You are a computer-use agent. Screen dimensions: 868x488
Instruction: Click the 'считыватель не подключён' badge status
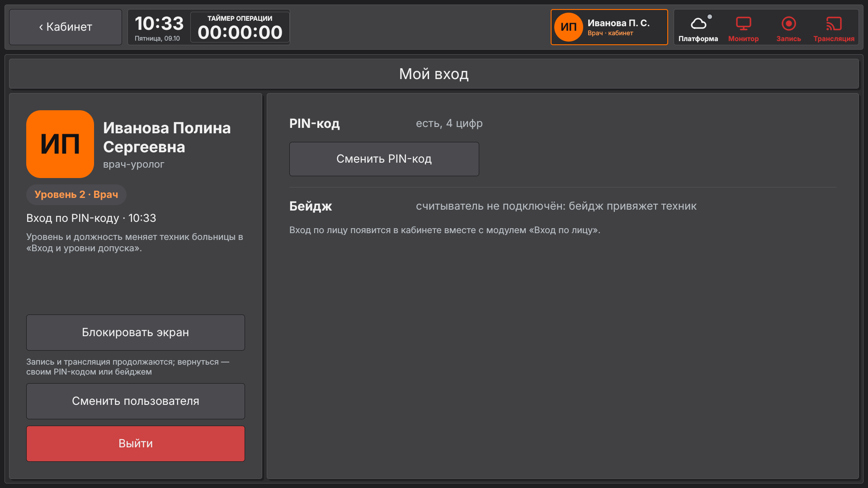point(556,206)
